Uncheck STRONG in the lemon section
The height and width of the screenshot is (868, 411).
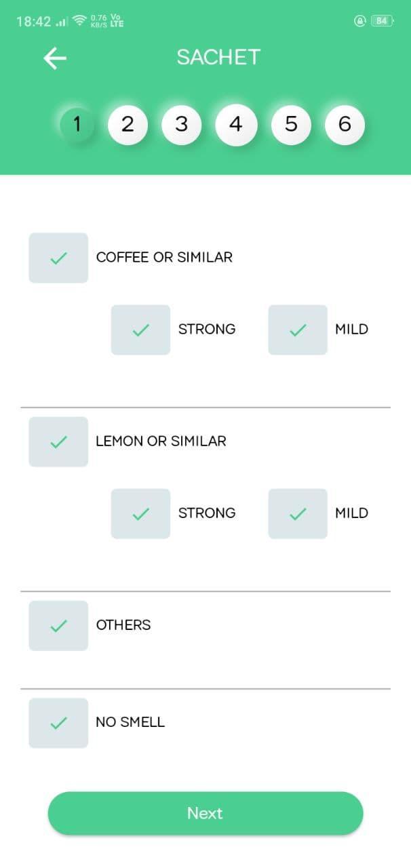(140, 513)
